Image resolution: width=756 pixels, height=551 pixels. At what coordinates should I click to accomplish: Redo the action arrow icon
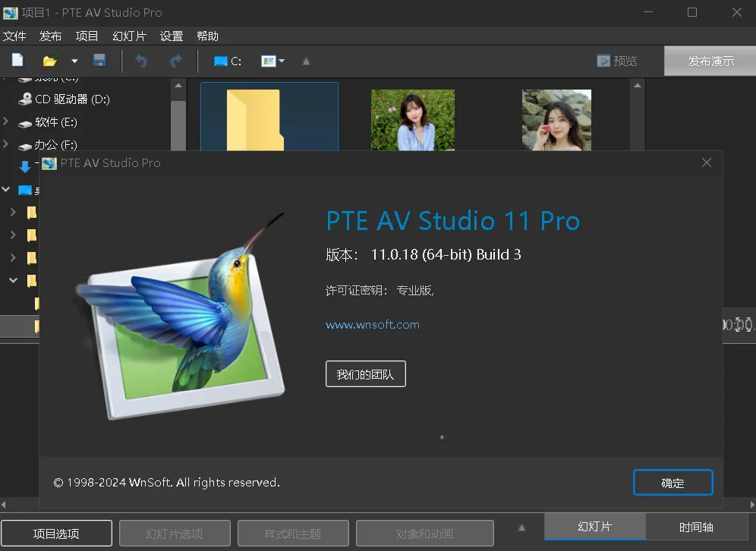coord(176,61)
